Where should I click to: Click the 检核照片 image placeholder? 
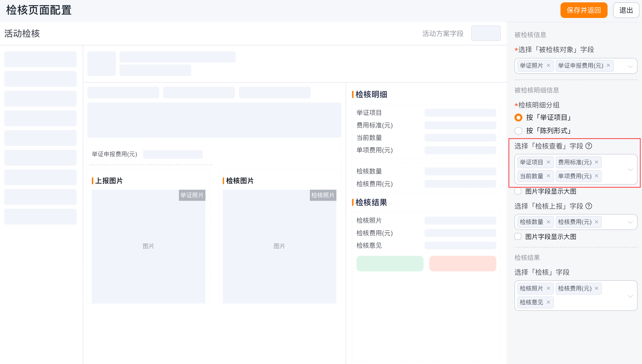coord(279,247)
